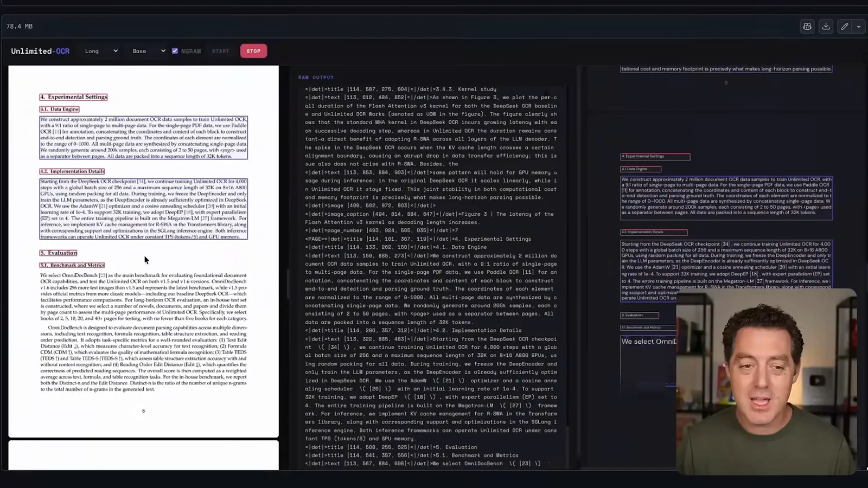The height and width of the screenshot is (488, 868).
Task: Click the next page thumbnail below page 8
Action: point(144,455)
